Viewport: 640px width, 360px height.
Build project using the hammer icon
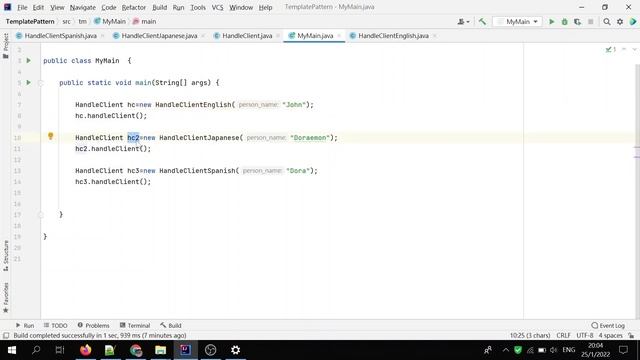coord(482,22)
